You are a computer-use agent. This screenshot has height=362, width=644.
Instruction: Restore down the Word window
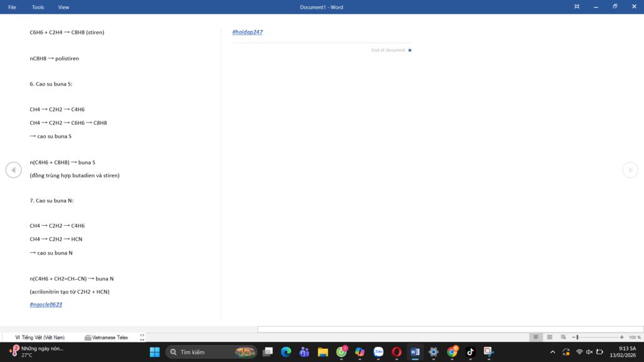coord(615,6)
